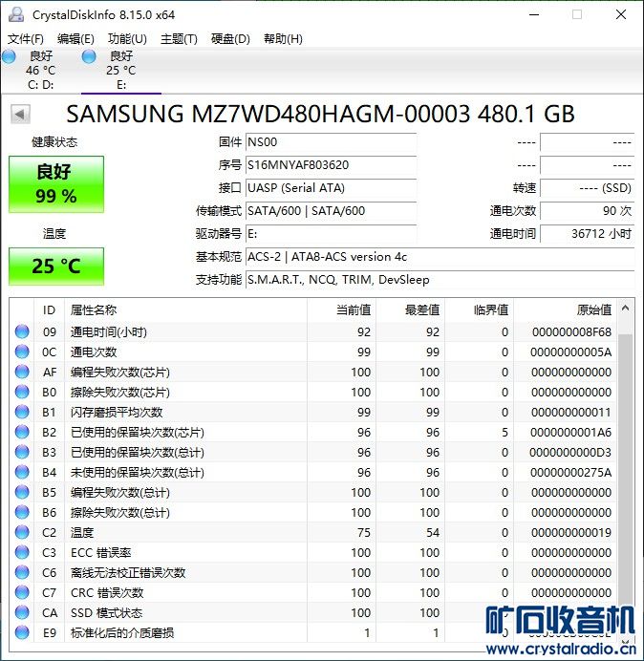Click the status icon for attribute CA

[22, 612]
